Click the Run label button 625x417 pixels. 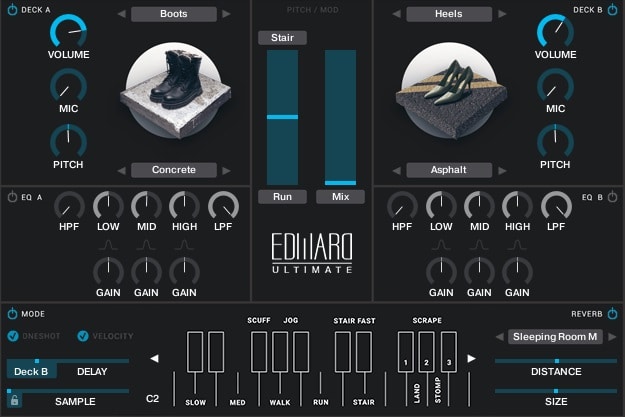[282, 197]
